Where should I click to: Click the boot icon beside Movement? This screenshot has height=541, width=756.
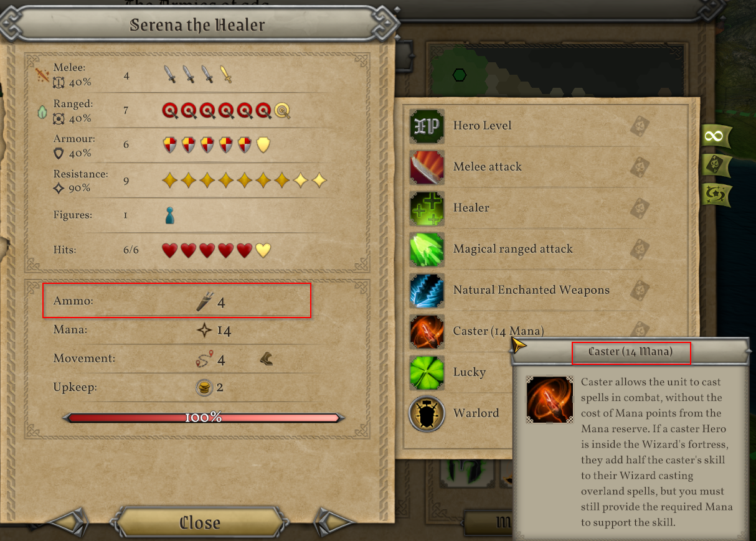coord(266,359)
